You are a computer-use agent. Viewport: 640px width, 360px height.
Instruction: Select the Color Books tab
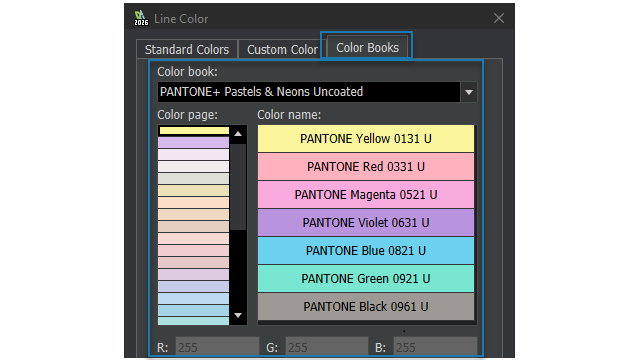pos(367,47)
